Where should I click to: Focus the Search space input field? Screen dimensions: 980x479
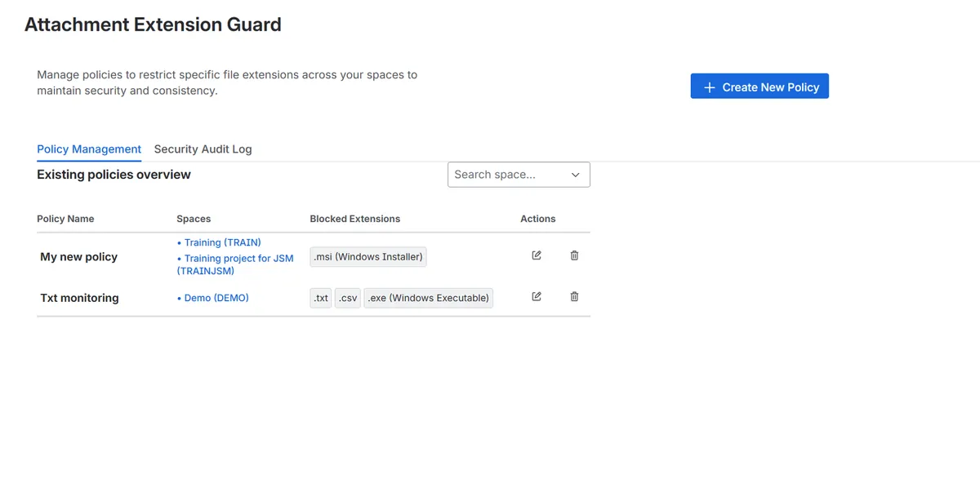tap(519, 175)
